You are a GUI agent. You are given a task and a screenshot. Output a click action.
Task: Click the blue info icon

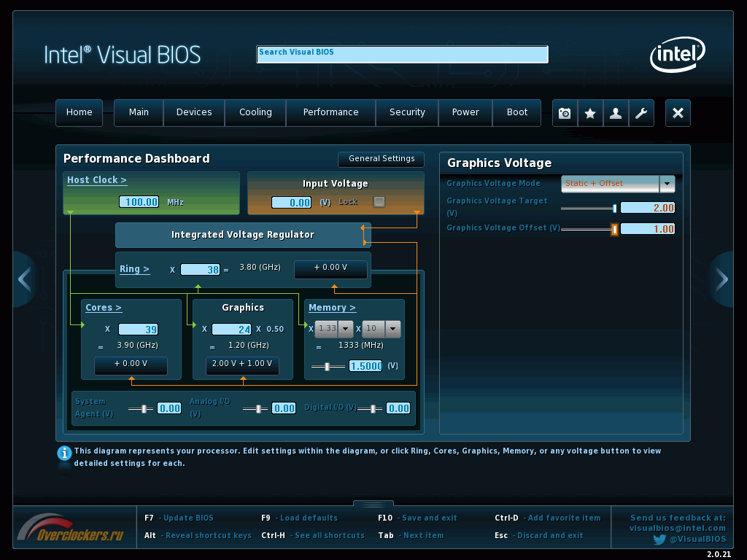(64, 453)
